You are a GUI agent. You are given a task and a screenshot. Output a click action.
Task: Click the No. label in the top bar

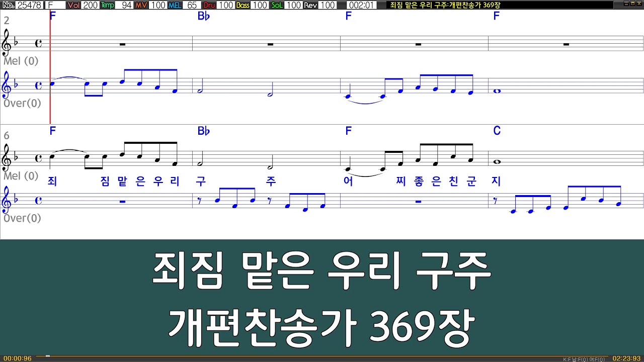8,5
